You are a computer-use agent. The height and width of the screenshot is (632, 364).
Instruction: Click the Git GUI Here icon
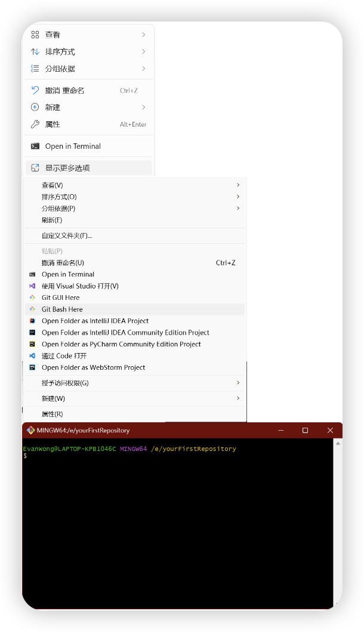(32, 297)
